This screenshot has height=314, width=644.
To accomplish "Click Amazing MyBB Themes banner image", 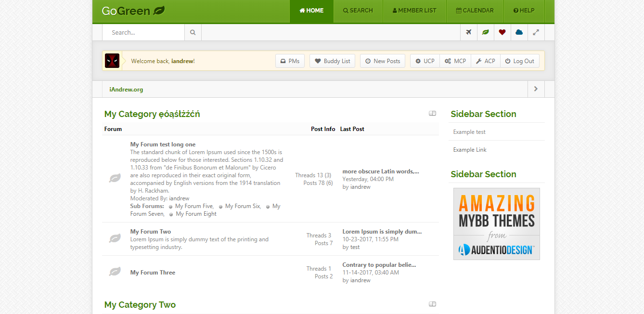I will click(x=497, y=224).
